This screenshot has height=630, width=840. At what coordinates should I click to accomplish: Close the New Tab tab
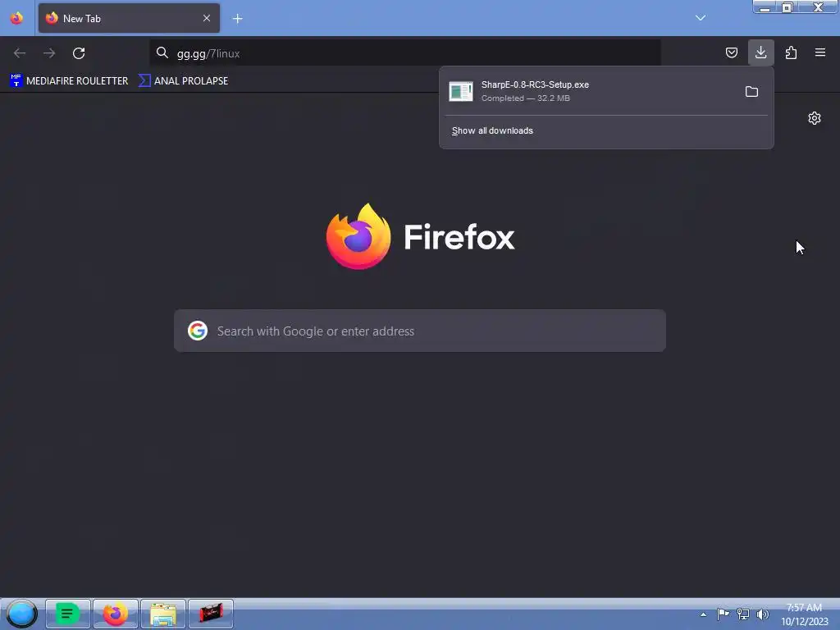coord(206,18)
